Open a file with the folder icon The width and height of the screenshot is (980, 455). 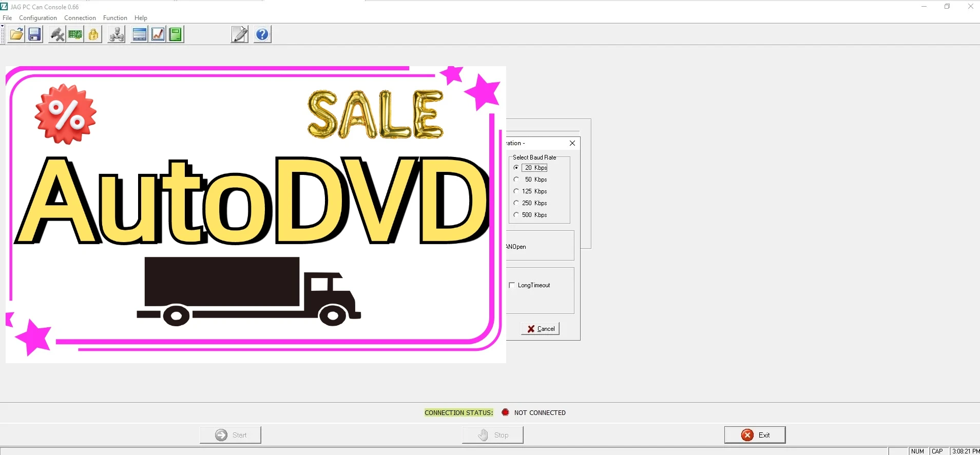[16, 34]
